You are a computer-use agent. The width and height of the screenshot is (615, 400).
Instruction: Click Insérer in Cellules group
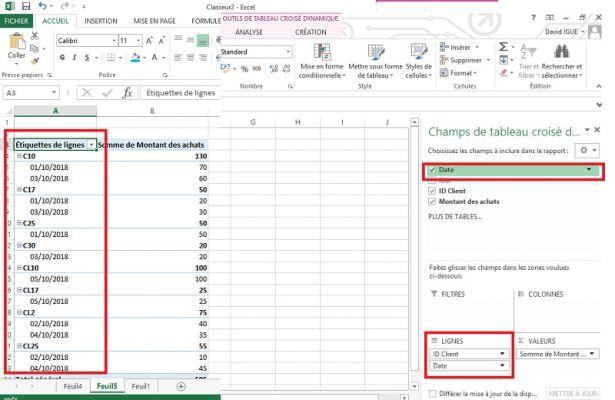(460, 47)
